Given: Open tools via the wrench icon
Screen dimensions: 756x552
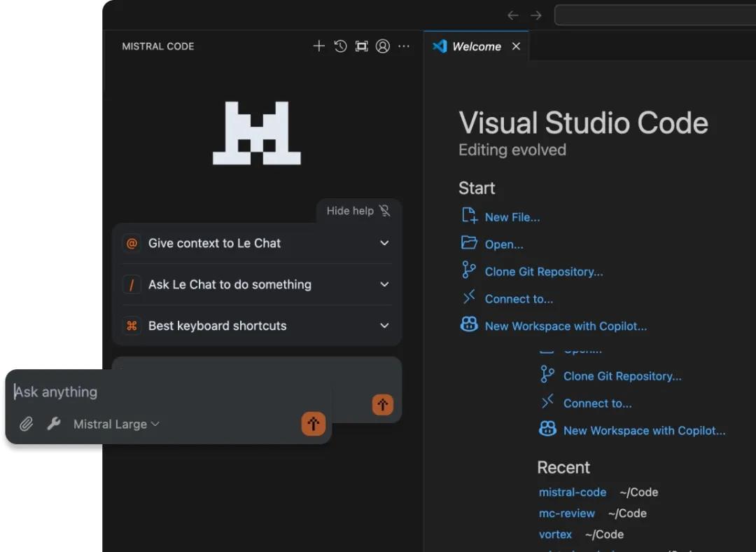Looking at the screenshot, I should pyautogui.click(x=53, y=424).
